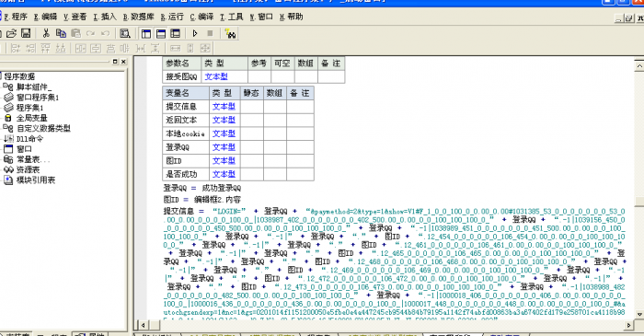Image resolution: width=644 pixels, height=336 pixels.
Task: Open the 程序 menu
Action: [16, 17]
